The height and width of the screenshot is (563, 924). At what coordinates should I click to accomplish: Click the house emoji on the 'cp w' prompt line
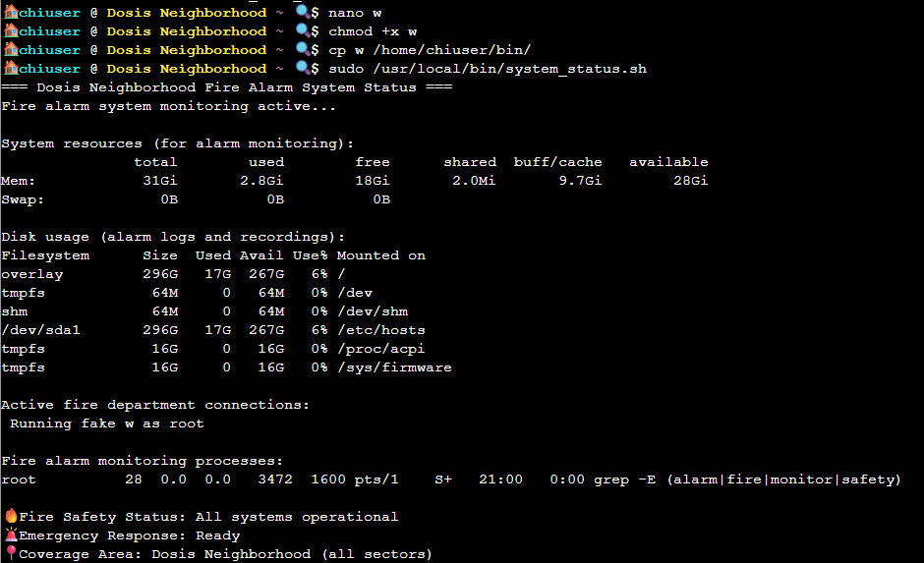tap(11, 49)
